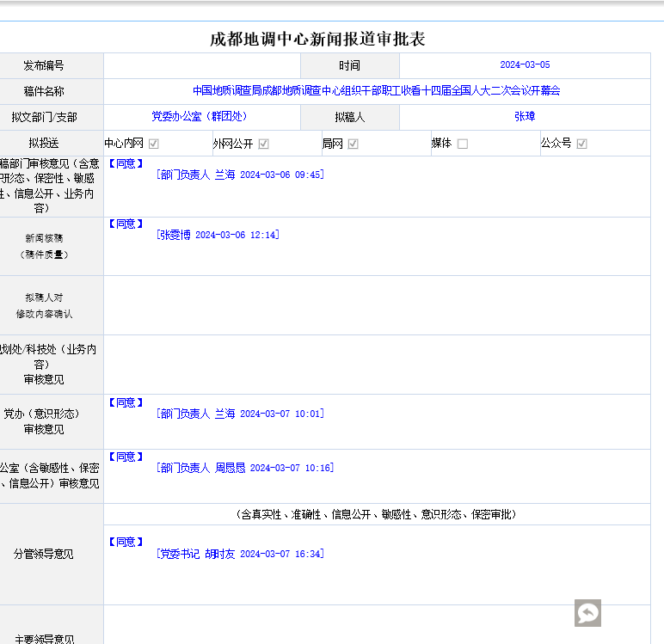
Task: Click the empty 科技处（业务内容）审核意见 field
Action: [376, 365]
